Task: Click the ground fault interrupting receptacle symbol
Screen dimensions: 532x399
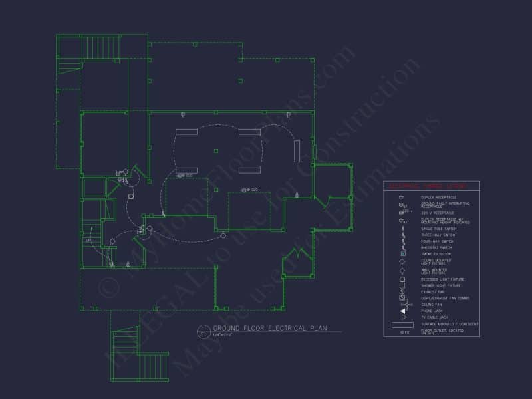Action: (403, 205)
